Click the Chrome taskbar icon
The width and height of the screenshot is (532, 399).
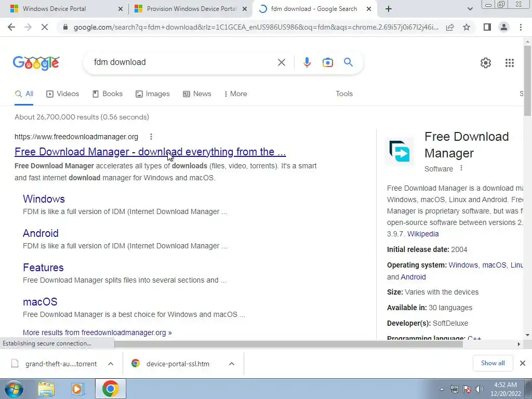click(x=110, y=389)
